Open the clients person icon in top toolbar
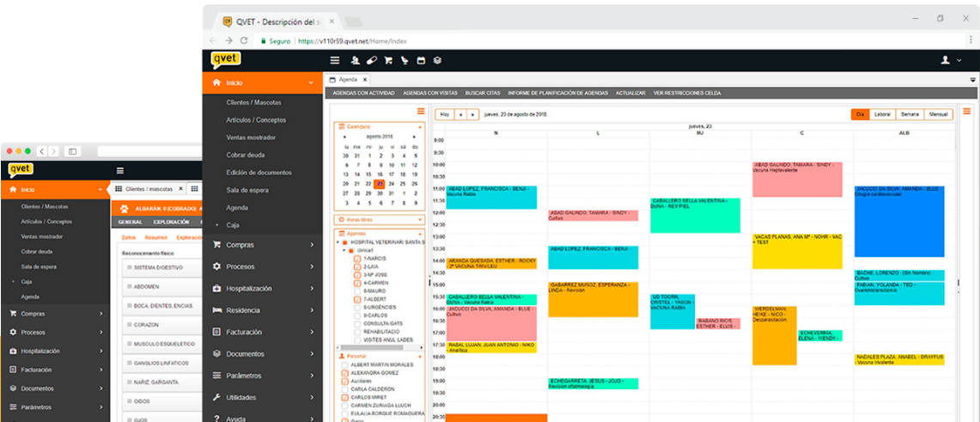This screenshot has height=422, width=980. [355, 60]
